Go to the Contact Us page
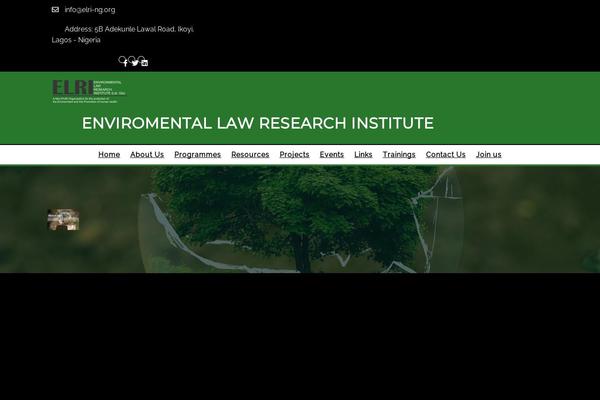The image size is (600, 400). (x=445, y=154)
